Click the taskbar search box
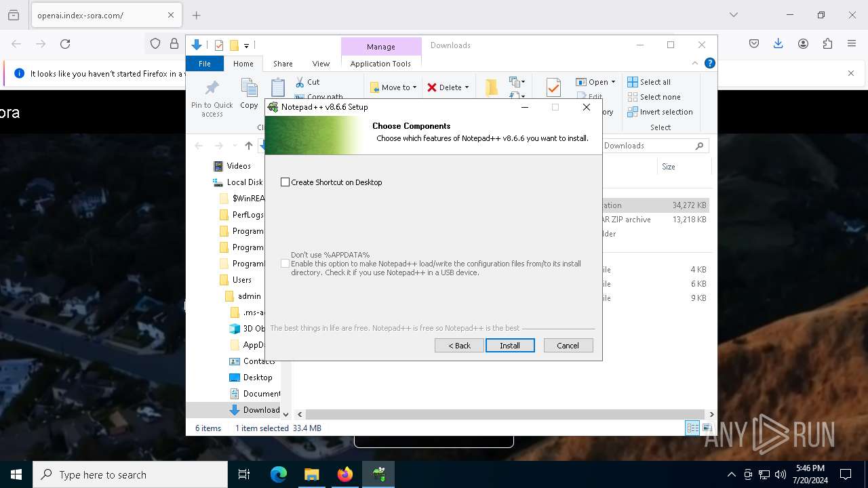 [130, 474]
